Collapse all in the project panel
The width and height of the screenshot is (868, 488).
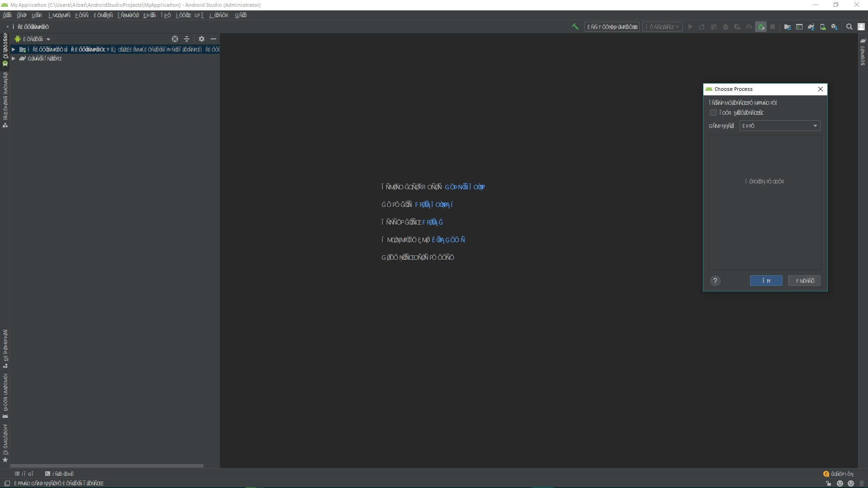pos(187,39)
